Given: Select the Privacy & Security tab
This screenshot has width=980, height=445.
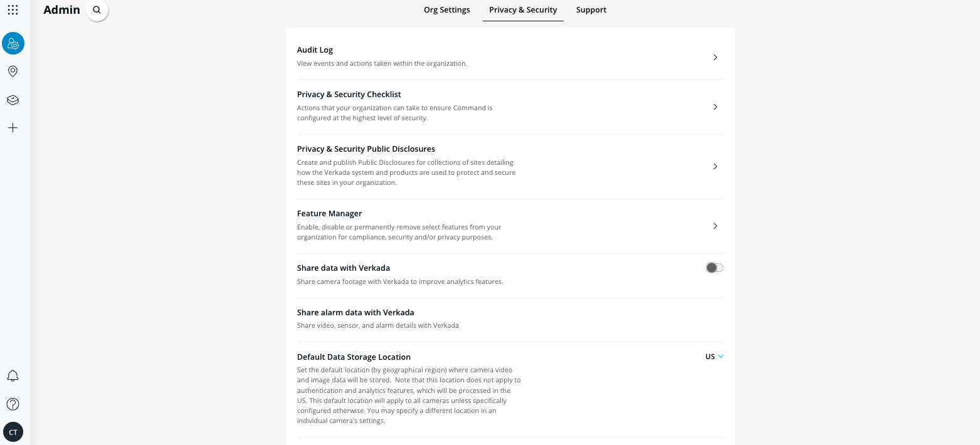Looking at the screenshot, I should [x=523, y=10].
